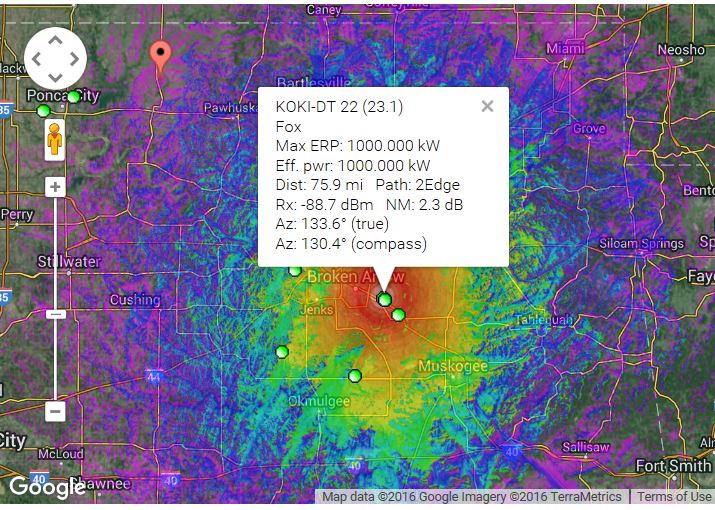Select green marker overlapping Ponca City label
The image size is (715, 510).
pos(73,97)
